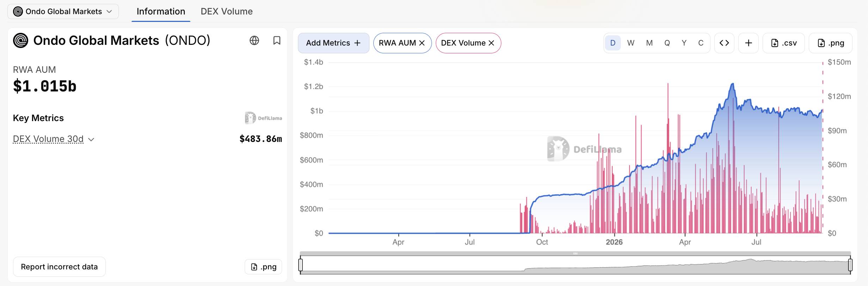The image size is (868, 286).
Task: Click the $483.86m volume value
Action: pos(261,139)
